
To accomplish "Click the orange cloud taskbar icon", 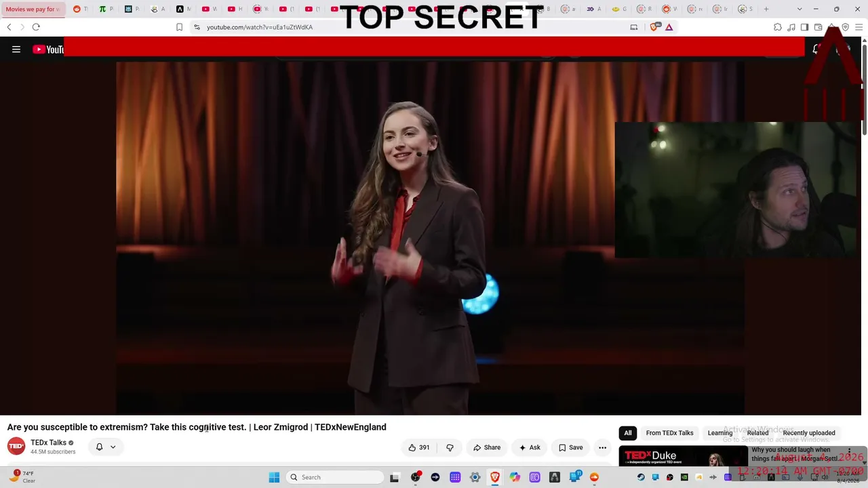I will point(595,477).
